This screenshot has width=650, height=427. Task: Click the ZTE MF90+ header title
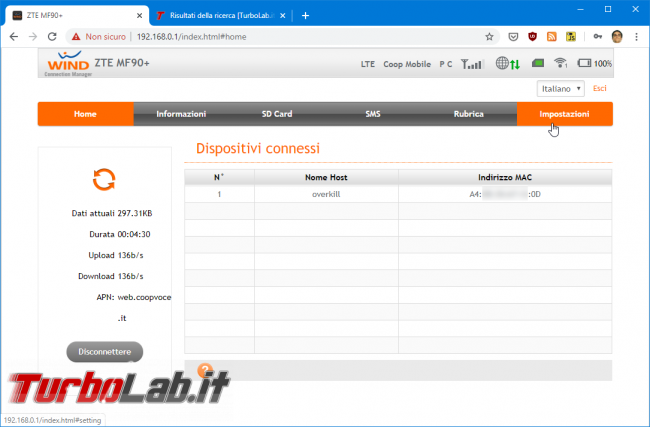click(122, 63)
